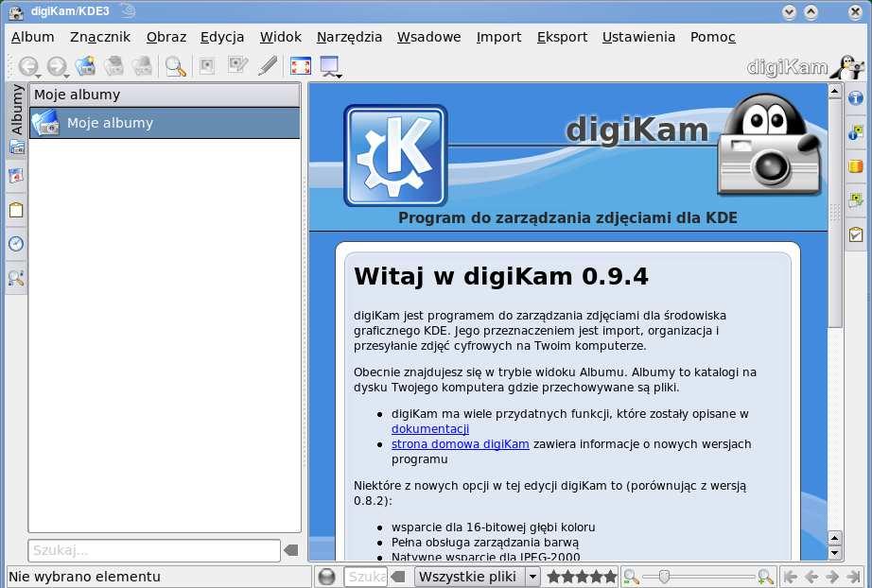The image size is (872, 588).
Task: Go to next item arrow in status bar
Action: pos(832,577)
